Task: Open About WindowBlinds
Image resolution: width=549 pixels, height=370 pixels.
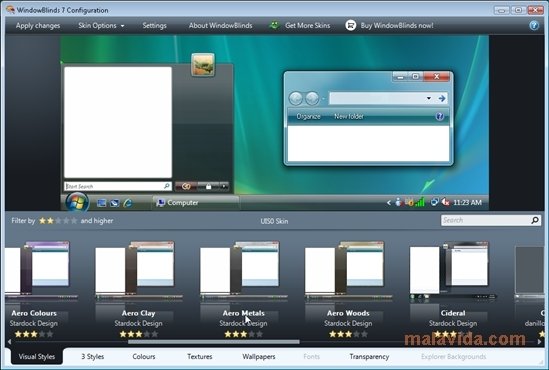Action: click(221, 26)
